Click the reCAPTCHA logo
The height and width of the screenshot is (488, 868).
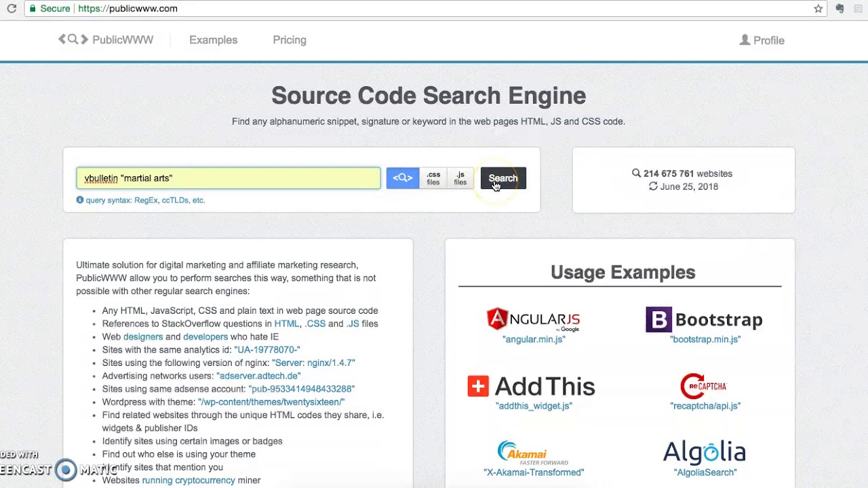pyautogui.click(x=705, y=386)
